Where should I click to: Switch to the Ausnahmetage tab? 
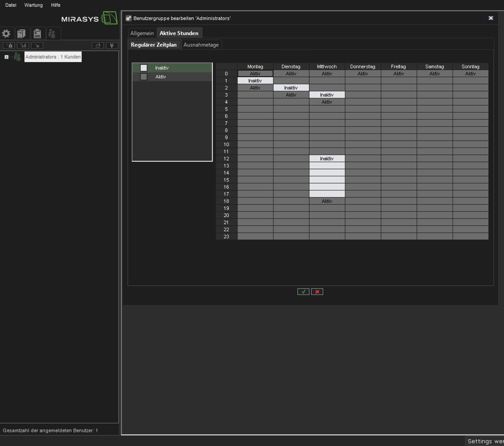201,45
